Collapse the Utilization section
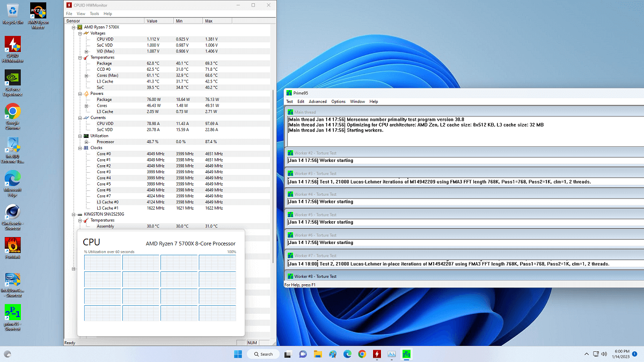Screen dimensions: 644x362 [x=80, y=136]
